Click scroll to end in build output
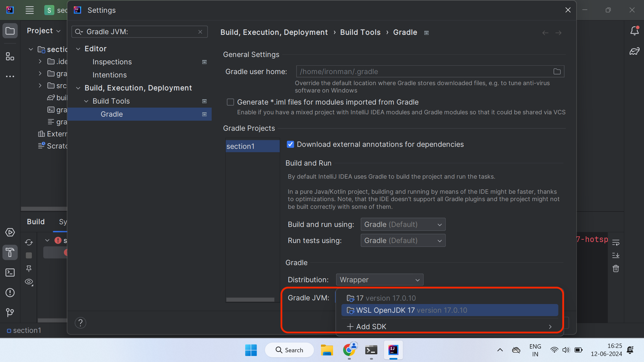644x362 pixels. pyautogui.click(x=616, y=255)
